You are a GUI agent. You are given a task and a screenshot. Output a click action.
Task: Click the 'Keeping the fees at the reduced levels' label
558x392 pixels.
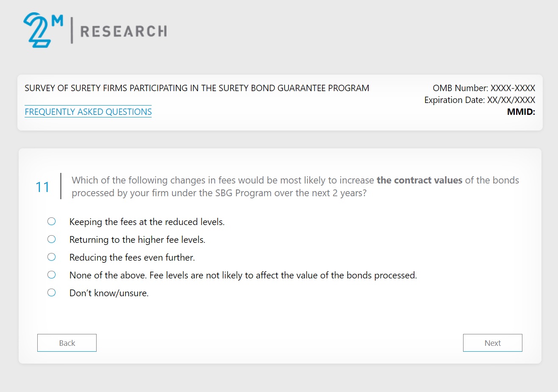pos(147,222)
